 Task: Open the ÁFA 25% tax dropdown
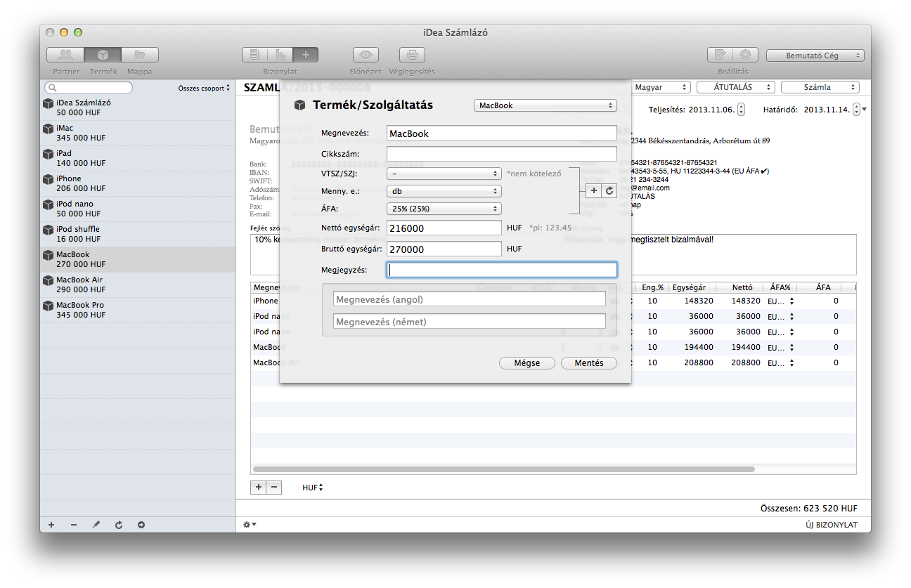(444, 209)
